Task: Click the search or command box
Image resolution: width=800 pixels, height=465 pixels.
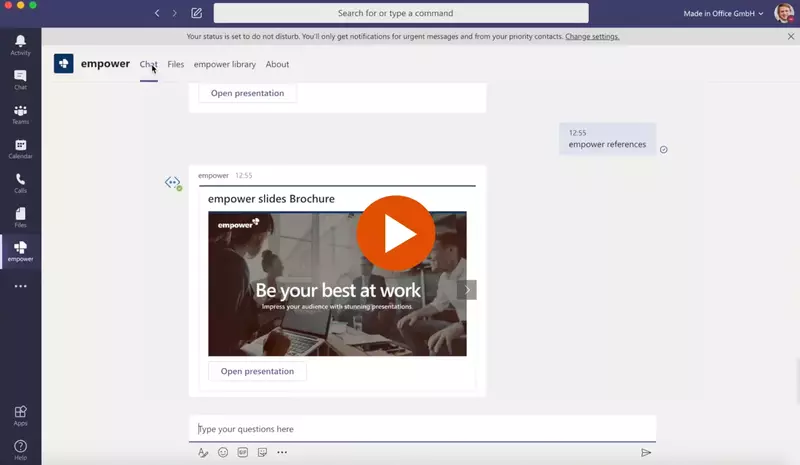Action: tap(401, 13)
